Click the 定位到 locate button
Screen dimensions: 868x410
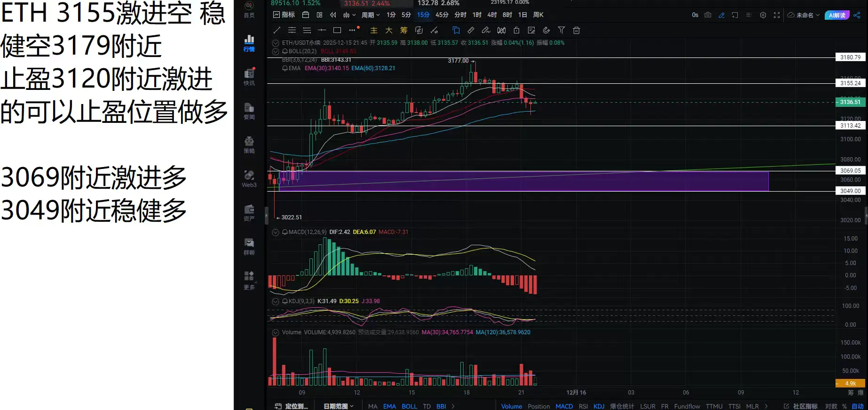tap(292, 406)
